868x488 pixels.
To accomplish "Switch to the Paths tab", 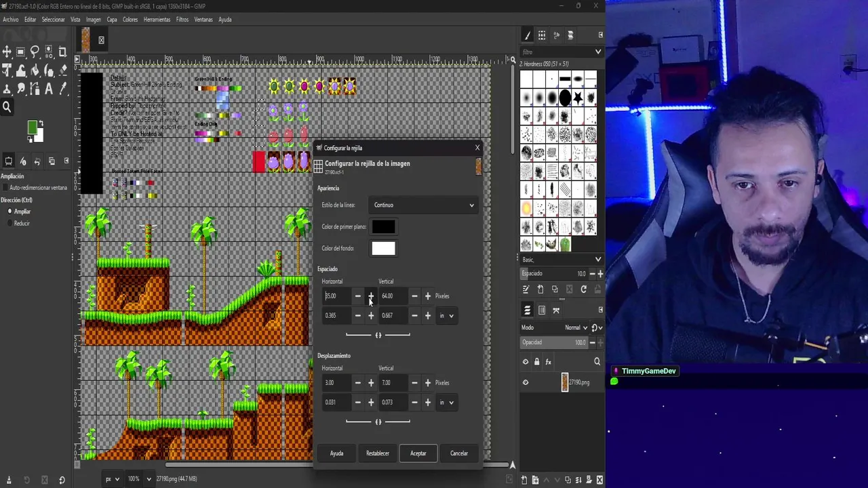I will [556, 310].
